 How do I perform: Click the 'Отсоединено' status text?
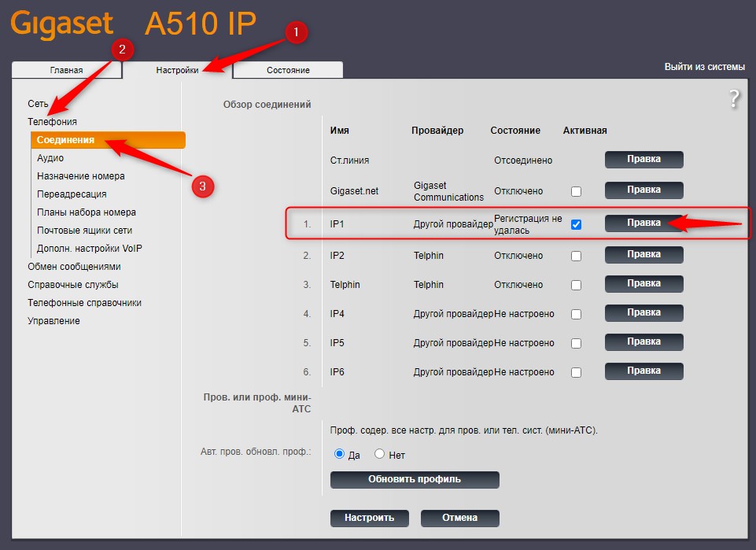(x=523, y=161)
